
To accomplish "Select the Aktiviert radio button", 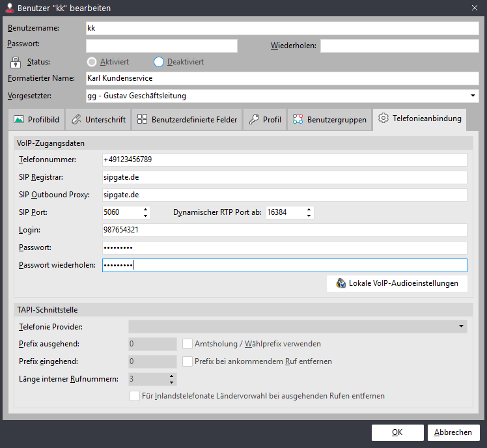I will (x=92, y=62).
